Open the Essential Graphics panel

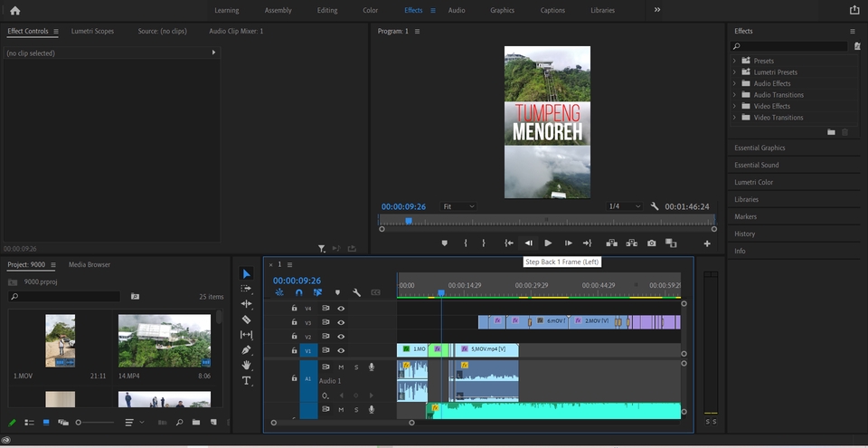759,148
